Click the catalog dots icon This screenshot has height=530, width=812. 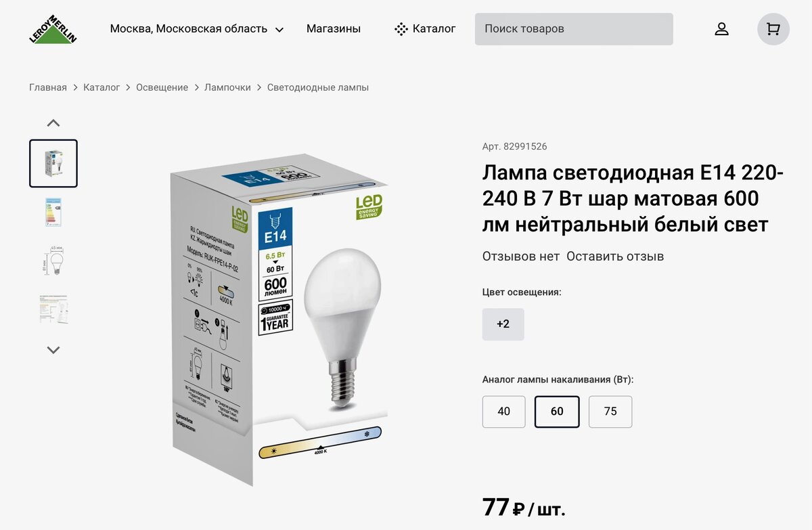point(401,29)
